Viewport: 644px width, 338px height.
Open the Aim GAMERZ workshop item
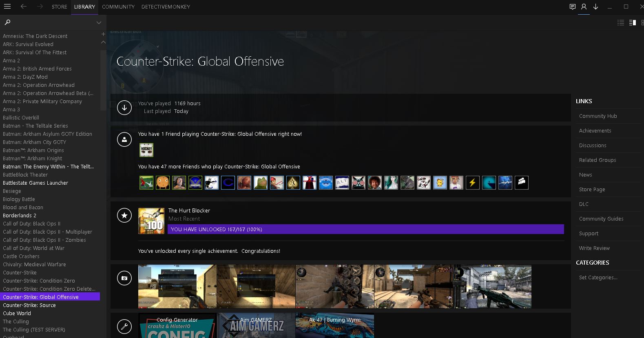(256, 325)
